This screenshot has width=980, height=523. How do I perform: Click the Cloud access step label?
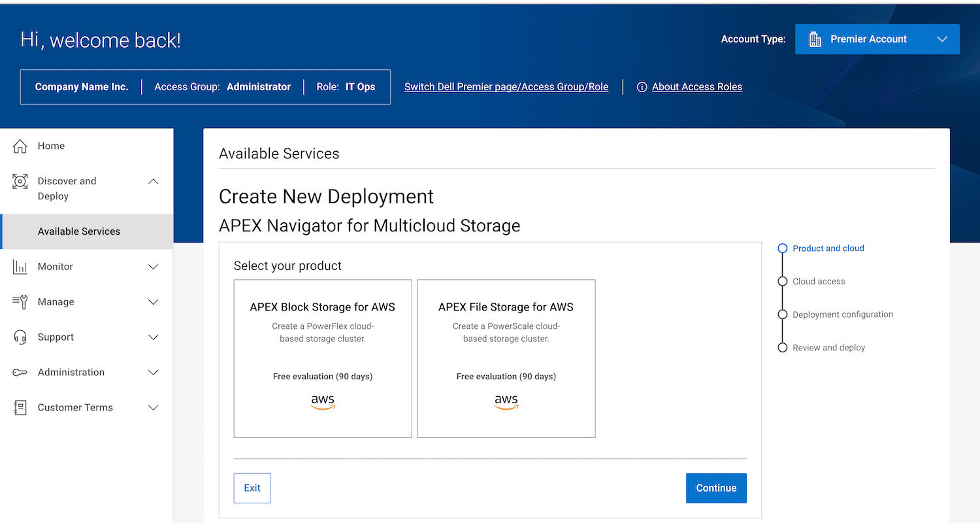tap(819, 282)
